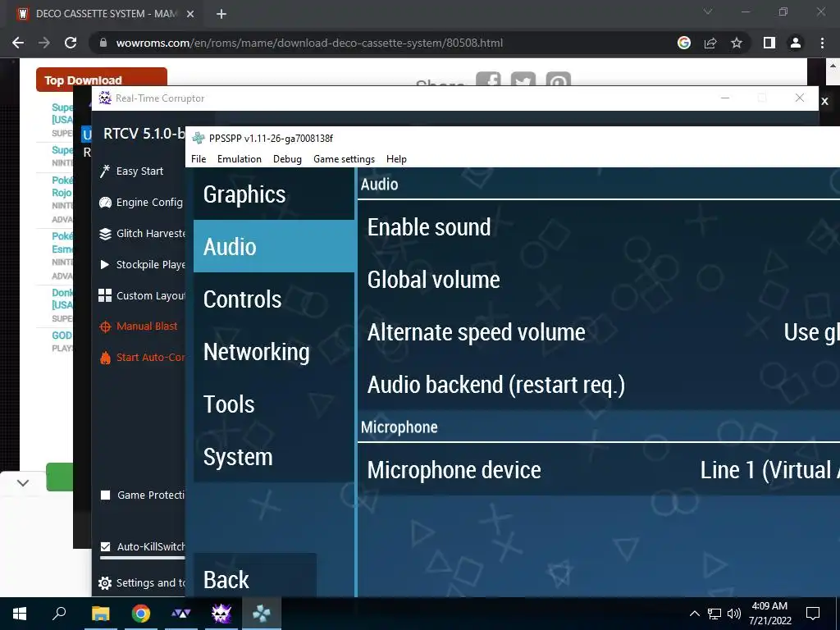Toggle Game Protection checkbox in RTCV
This screenshot has width=840, height=630.
coord(106,495)
